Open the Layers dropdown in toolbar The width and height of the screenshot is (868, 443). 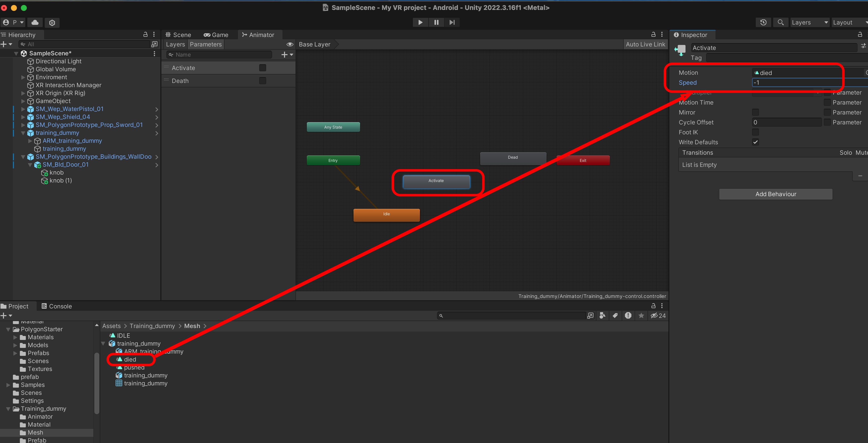(x=809, y=22)
